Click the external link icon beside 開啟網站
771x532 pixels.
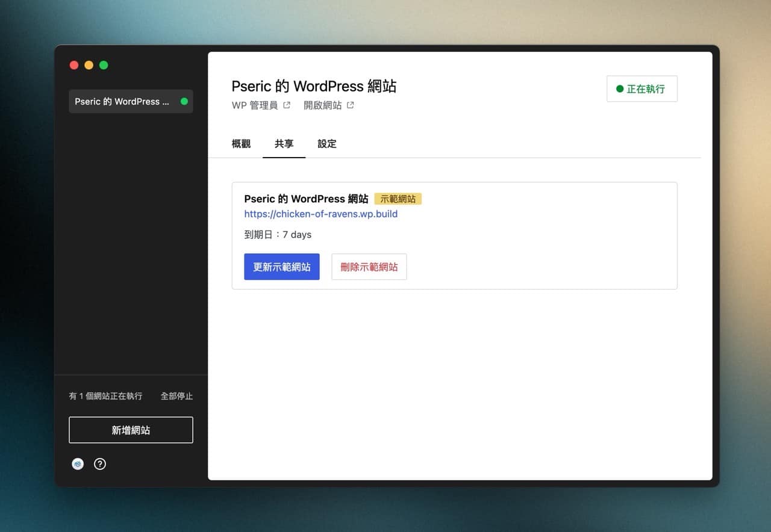coord(351,105)
